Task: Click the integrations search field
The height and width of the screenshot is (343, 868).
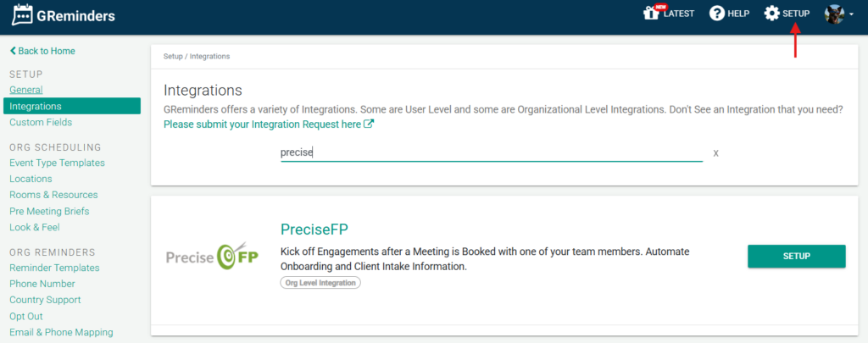Action: point(492,152)
